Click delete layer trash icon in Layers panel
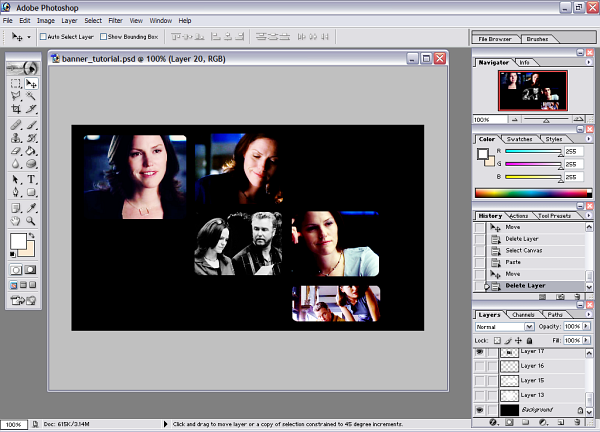The height and width of the screenshot is (432, 600). coord(577,422)
